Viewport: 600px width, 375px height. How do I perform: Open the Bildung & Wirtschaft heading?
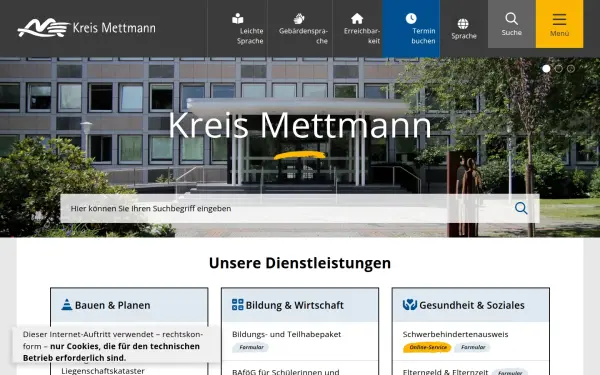(x=295, y=305)
